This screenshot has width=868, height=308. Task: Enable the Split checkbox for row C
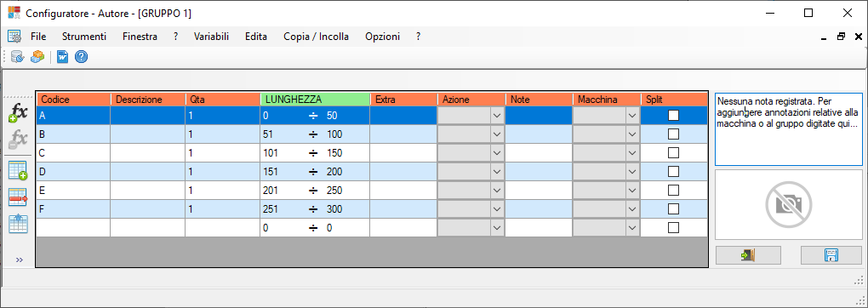673,153
